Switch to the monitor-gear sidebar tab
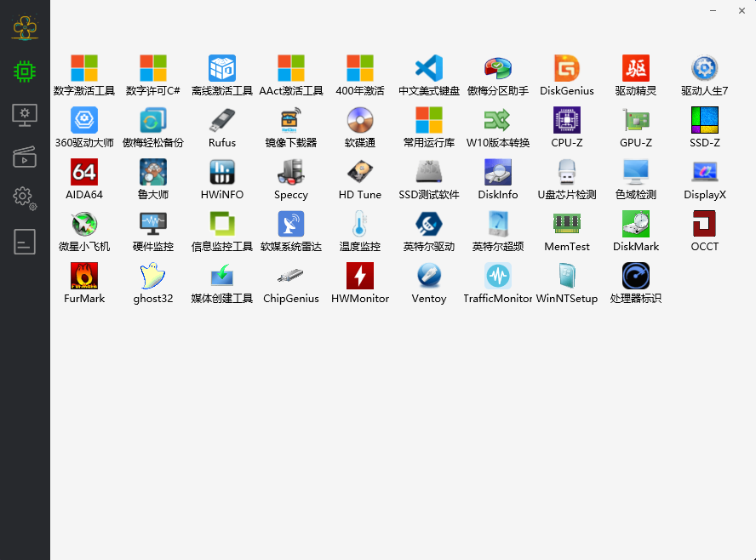Viewport: 756px width, 560px height. [25, 115]
